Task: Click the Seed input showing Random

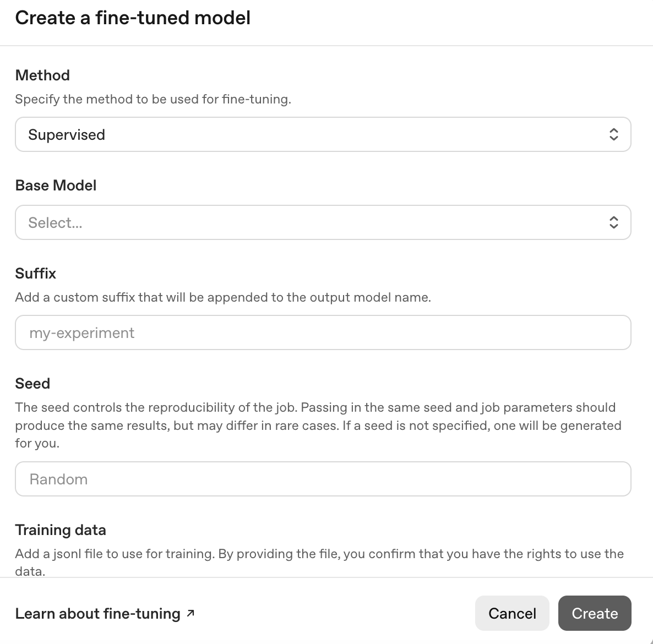Action: point(323,479)
